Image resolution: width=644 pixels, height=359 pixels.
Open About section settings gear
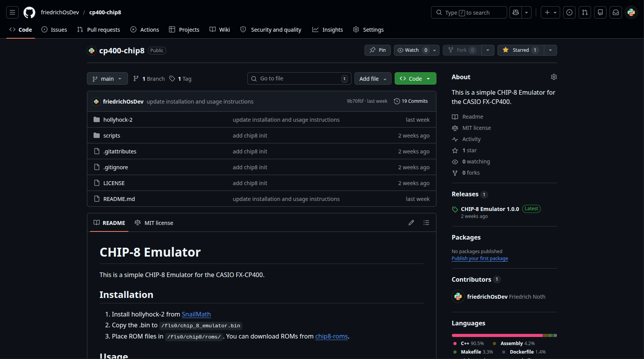[554, 77]
